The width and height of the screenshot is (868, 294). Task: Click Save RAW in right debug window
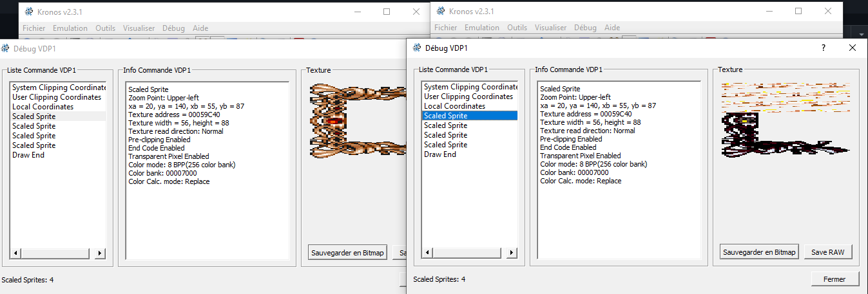(827, 252)
